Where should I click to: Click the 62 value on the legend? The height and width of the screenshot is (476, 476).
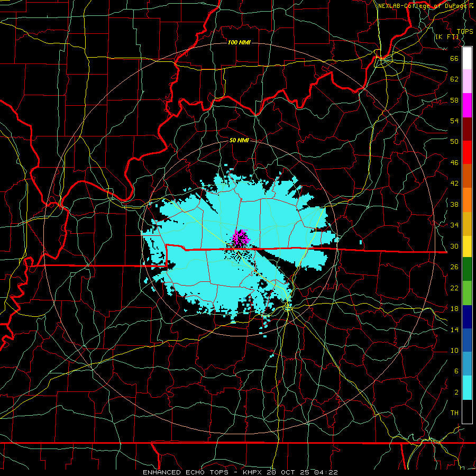click(x=454, y=79)
